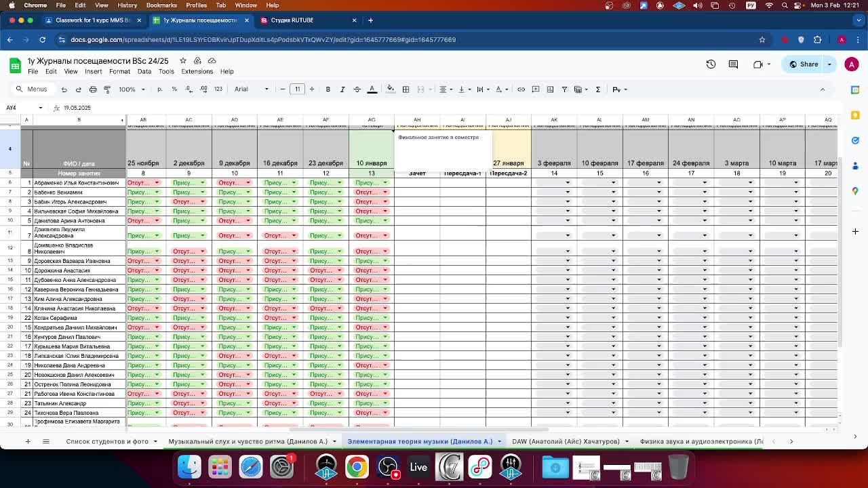Viewport: 868px width, 488px height.
Task: Click the move-to-folder icon beside the title
Action: point(197,61)
